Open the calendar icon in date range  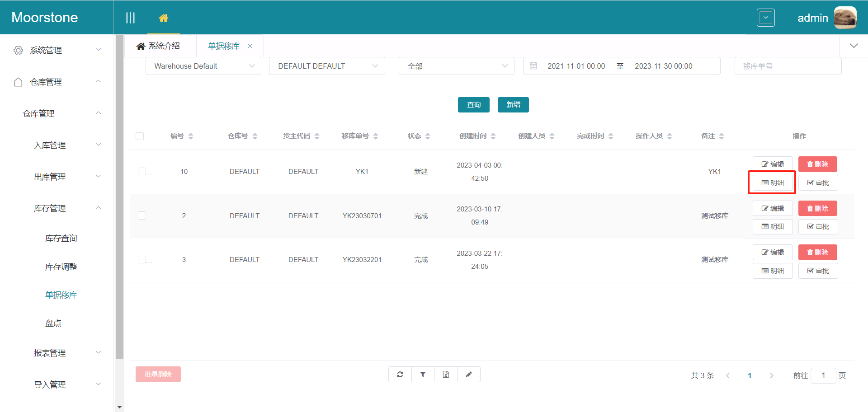[533, 66]
